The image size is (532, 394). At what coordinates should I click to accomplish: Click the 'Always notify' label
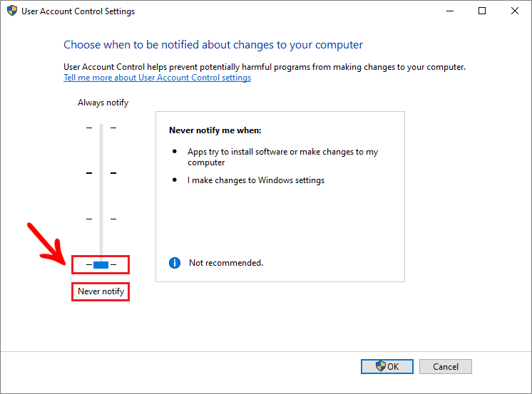click(103, 103)
